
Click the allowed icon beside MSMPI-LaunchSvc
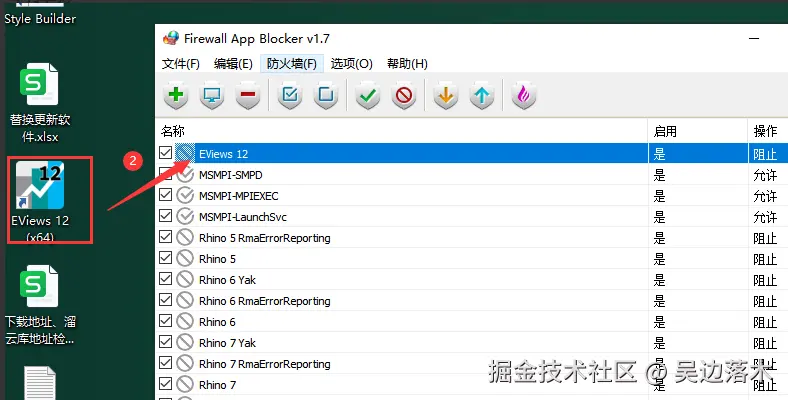pyautogui.click(x=185, y=217)
